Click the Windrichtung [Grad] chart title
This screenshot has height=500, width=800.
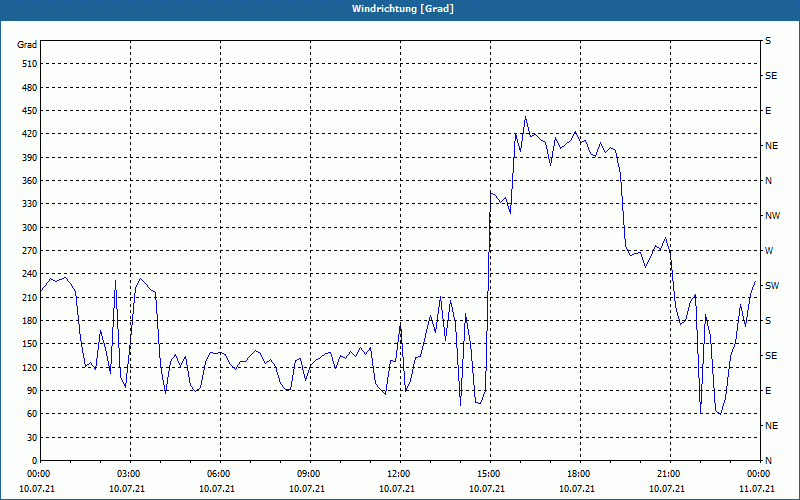(403, 9)
